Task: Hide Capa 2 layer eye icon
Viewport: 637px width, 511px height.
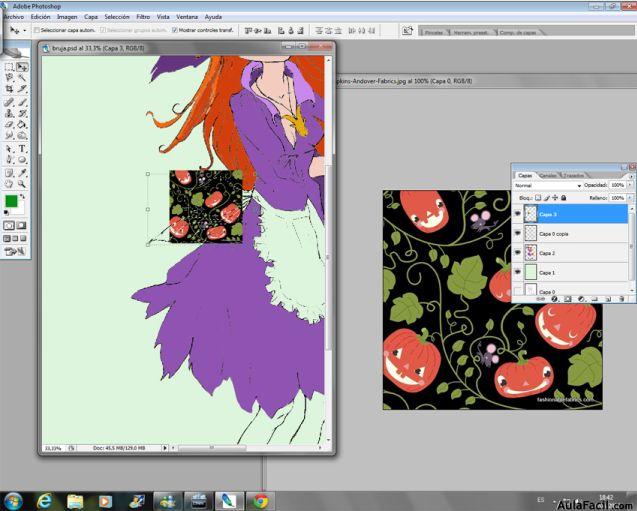Action: (518, 253)
